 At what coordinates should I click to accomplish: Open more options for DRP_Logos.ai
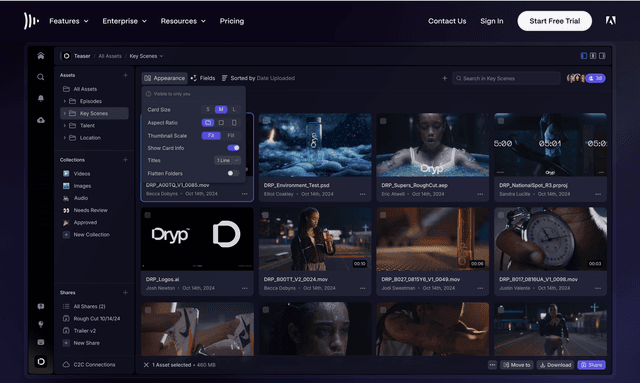point(244,288)
